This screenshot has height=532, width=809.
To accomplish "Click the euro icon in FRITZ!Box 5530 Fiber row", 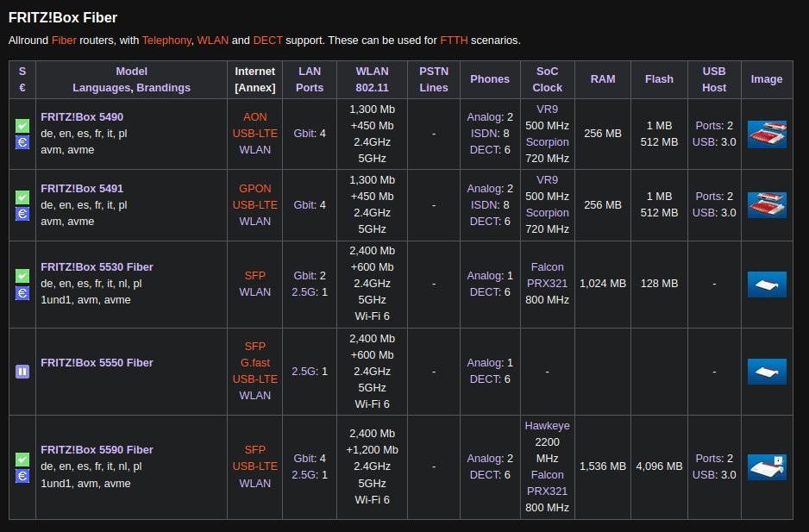I will coord(22,292).
